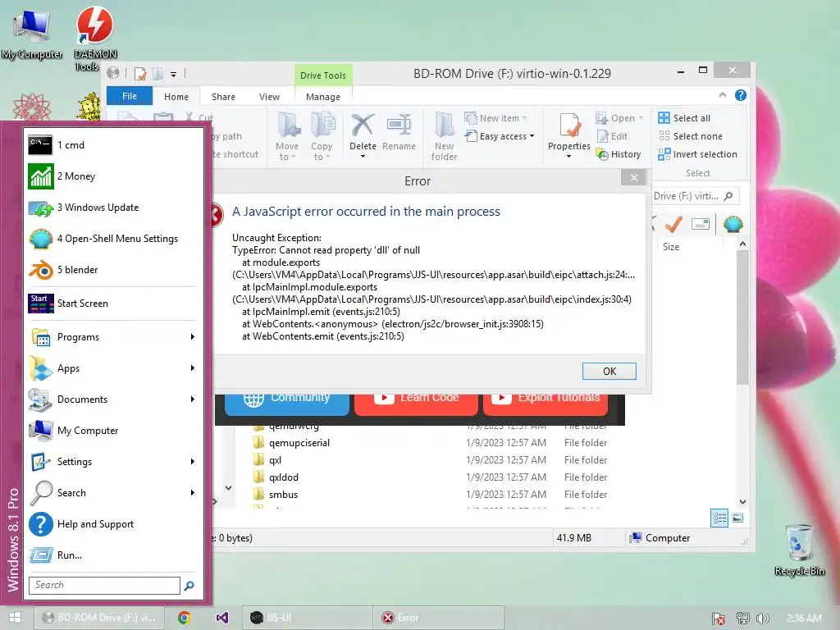Viewport: 840px width, 630px height.
Task: Close the JavaScript Error dialog
Action: 634,177
